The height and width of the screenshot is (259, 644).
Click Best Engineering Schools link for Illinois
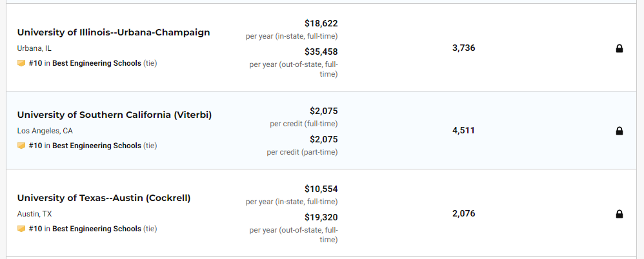97,63
